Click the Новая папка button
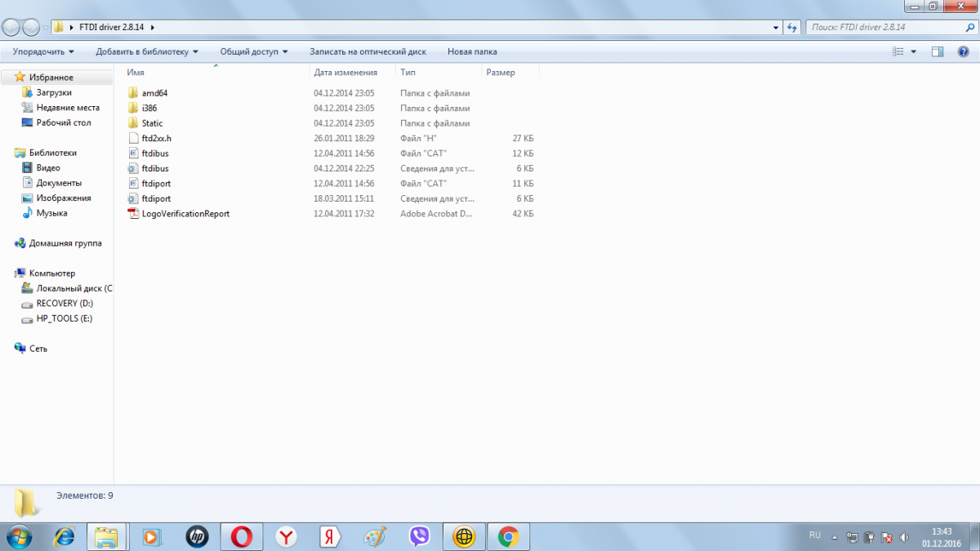This screenshot has height=551, width=980. 472,51
